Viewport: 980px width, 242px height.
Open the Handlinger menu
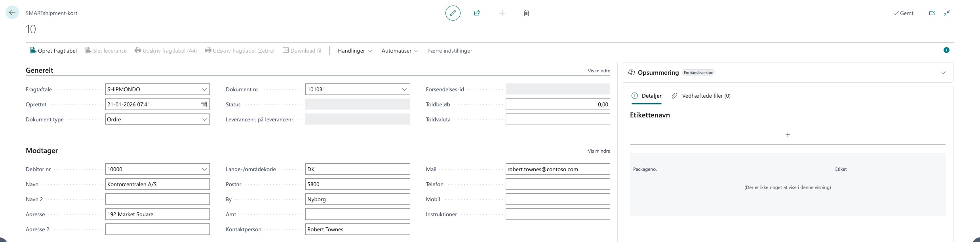[354, 51]
